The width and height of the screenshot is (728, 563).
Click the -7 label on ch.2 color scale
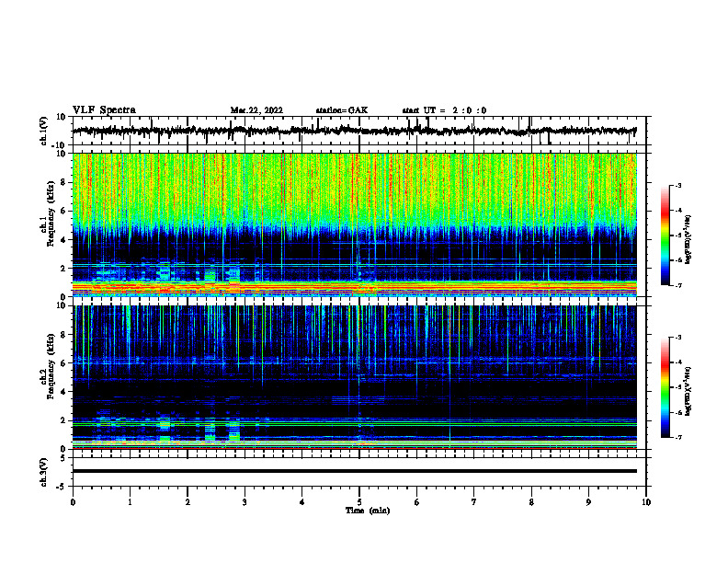678,437
